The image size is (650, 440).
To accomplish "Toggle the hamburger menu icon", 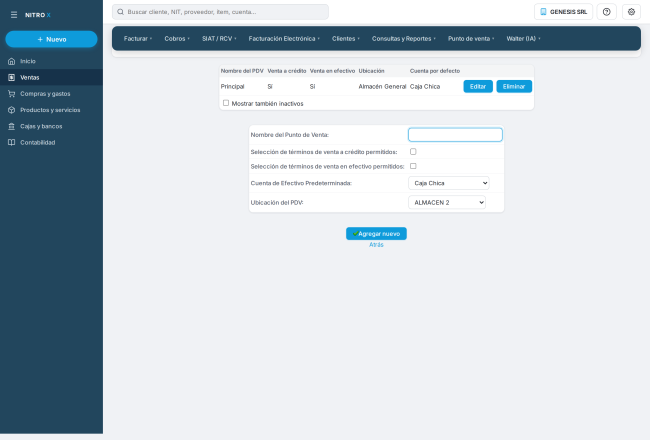I will [x=14, y=15].
